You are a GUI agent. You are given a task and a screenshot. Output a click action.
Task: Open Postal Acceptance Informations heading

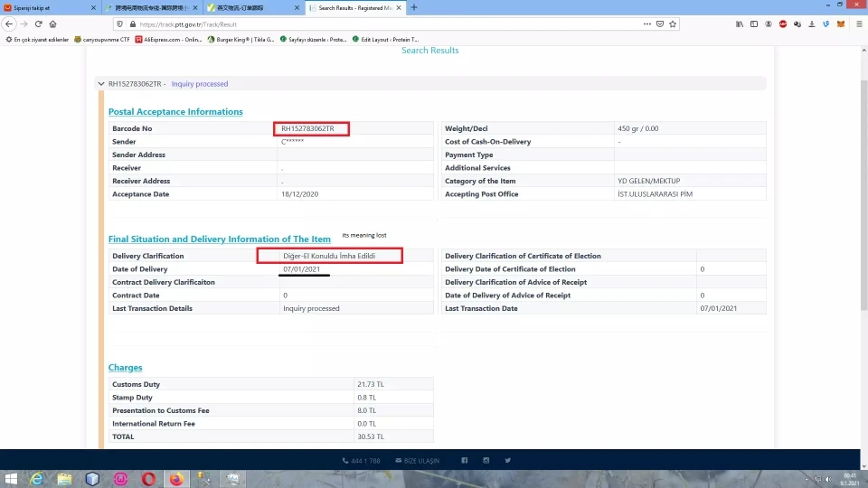(x=175, y=111)
